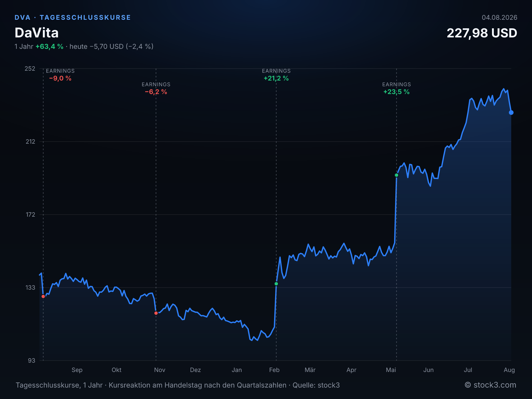Select the DVA · TAGESSCHLUSSKURSE header label
Image resolution: width=532 pixels, height=399 pixels.
(x=73, y=17)
